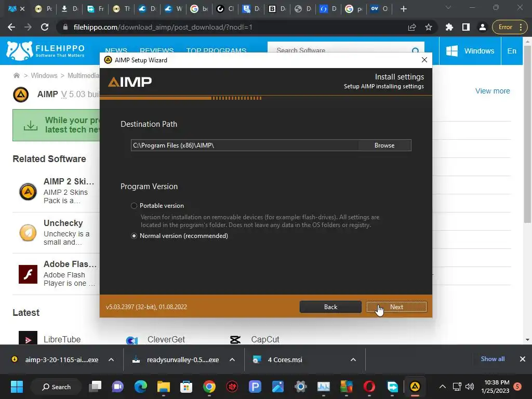Screen dimensions: 532x399
Task: Expand 4 Cores.msi download options chevron
Action: pyautogui.click(x=353, y=360)
